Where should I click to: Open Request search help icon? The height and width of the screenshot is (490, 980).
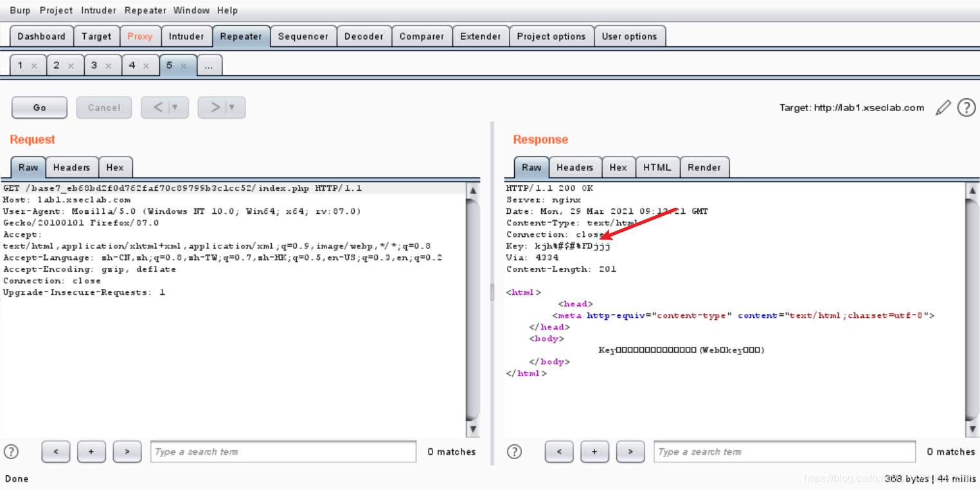(11, 451)
